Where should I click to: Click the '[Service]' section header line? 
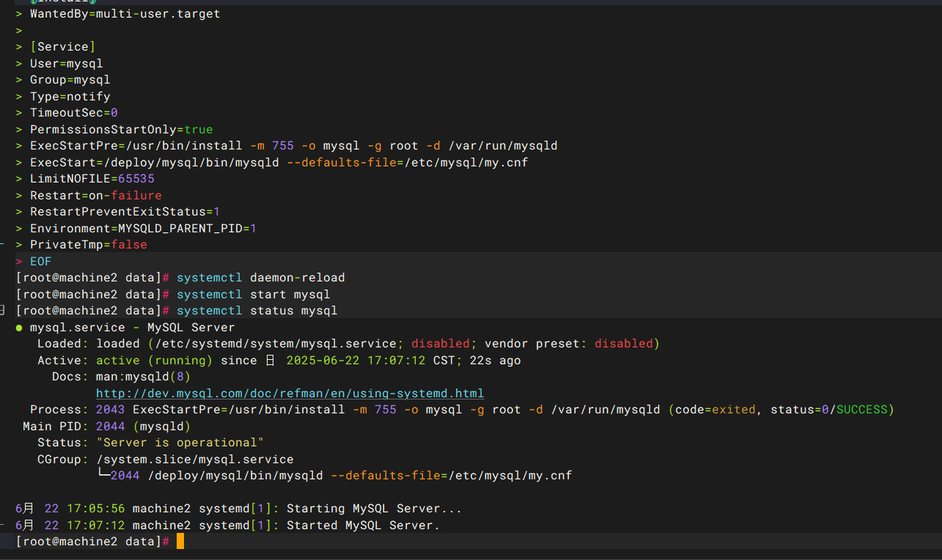pyautogui.click(x=62, y=47)
